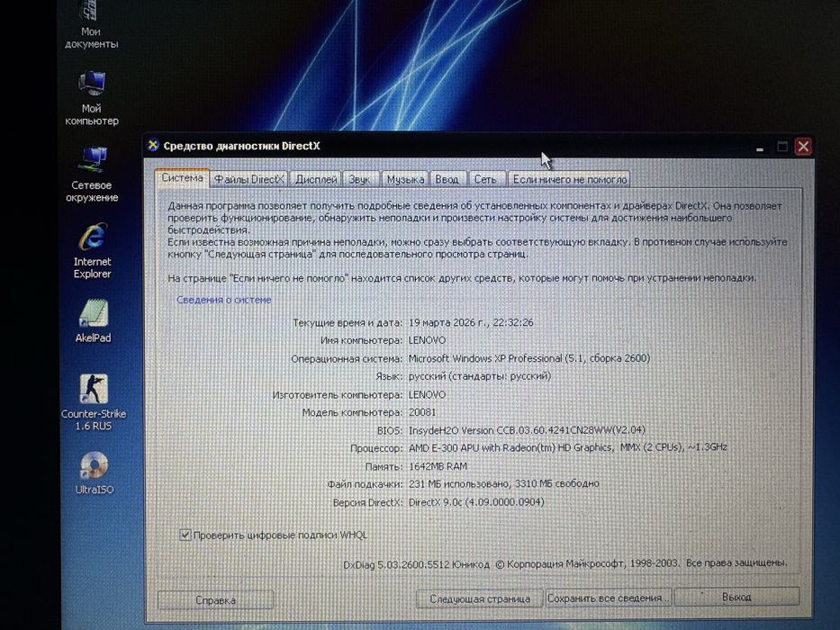Open the AkelPad desktop shortcut
This screenshot has height=630, width=840.
click(94, 321)
